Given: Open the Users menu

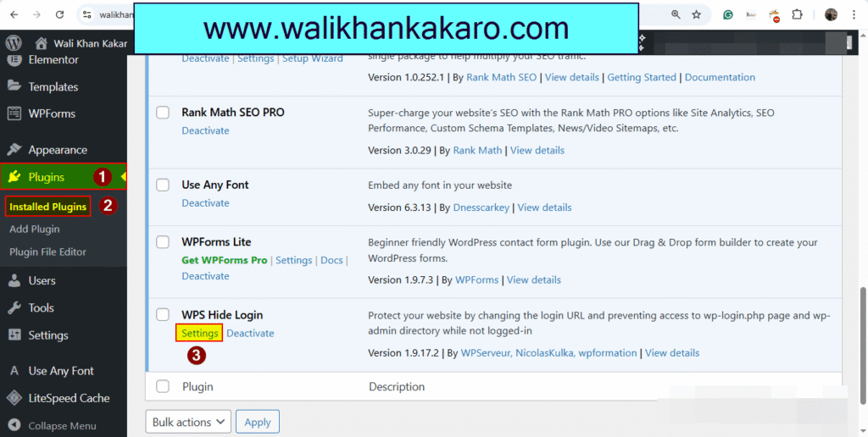Looking at the screenshot, I should click(42, 281).
